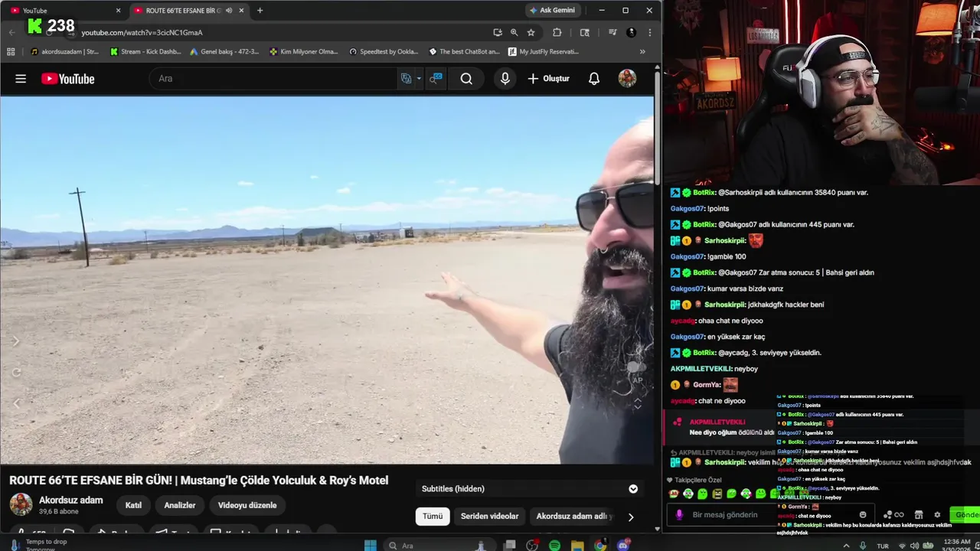980x551 pixels.
Task: Open the 'Speedtest by Ookla' bookmark
Action: [384, 52]
